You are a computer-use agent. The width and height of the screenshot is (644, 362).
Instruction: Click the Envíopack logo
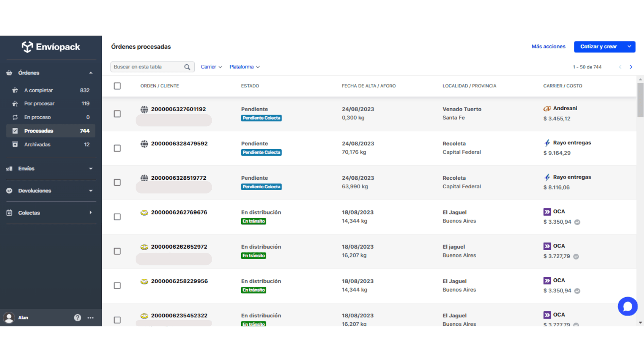[51, 47]
